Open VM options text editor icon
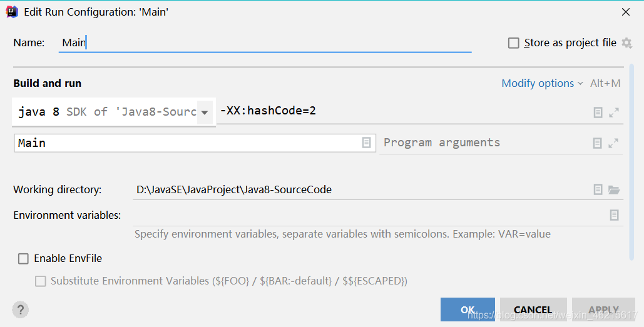 598,113
